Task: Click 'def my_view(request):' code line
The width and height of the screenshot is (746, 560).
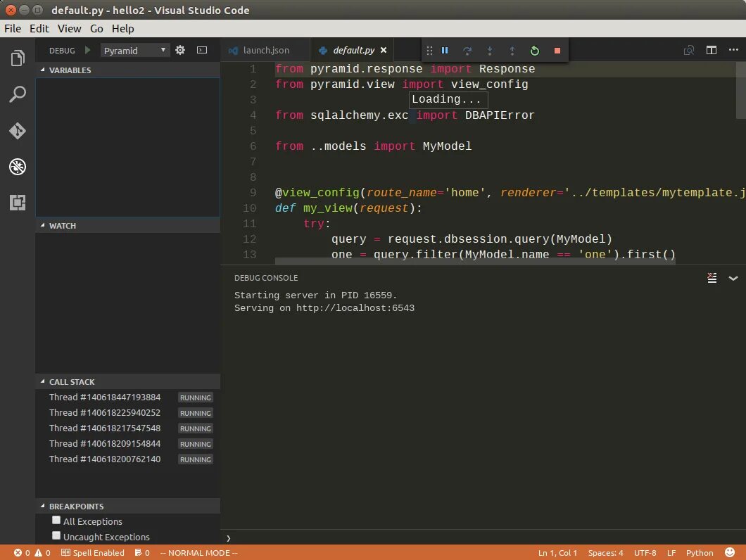Action: pos(348,208)
